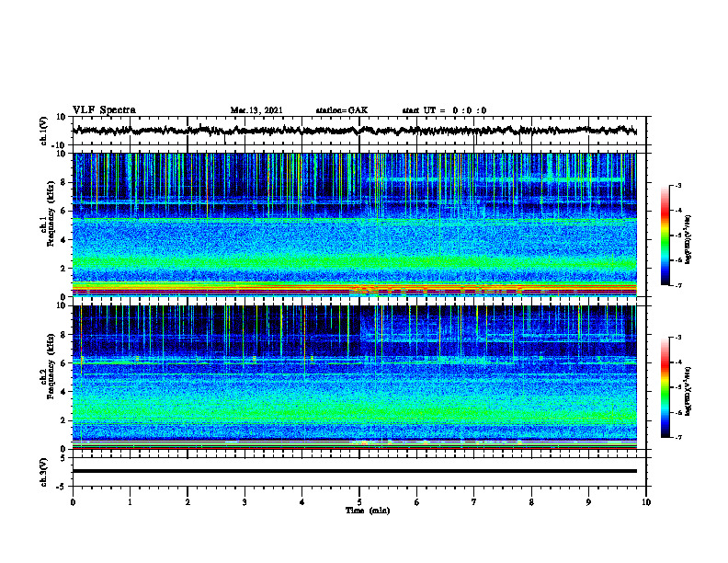Click the 'start UT = 0 : 0 : 0' label
The width and height of the screenshot is (728, 563).
(444, 110)
